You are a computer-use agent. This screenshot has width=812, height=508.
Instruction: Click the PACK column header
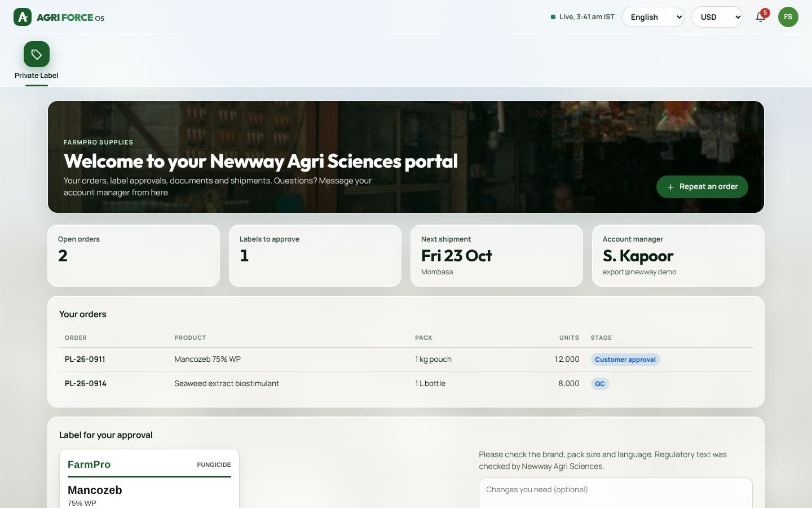point(423,338)
